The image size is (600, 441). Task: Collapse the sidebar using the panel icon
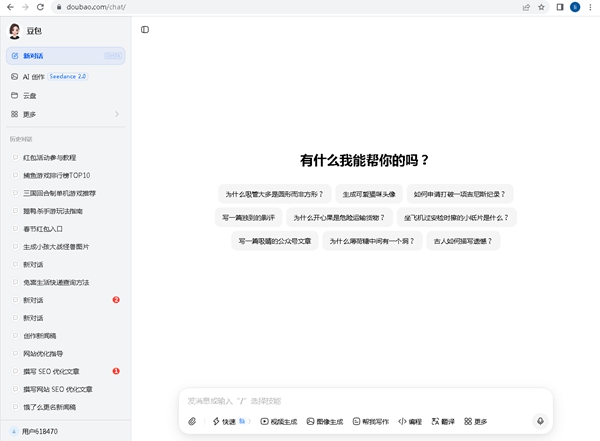145,30
